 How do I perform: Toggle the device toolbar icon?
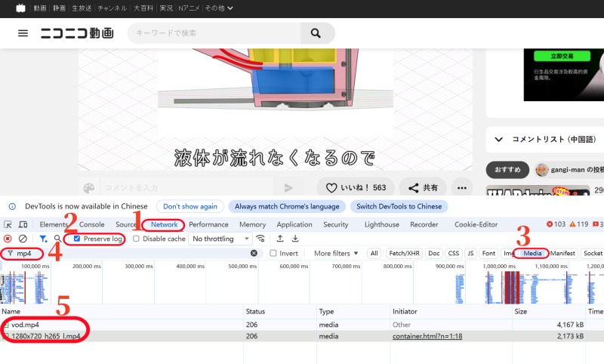(23, 224)
